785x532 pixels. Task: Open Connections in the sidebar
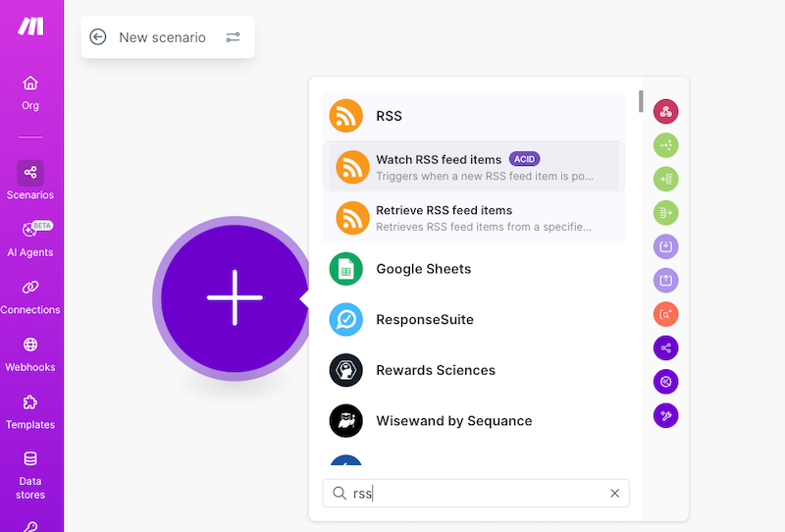tap(30, 296)
